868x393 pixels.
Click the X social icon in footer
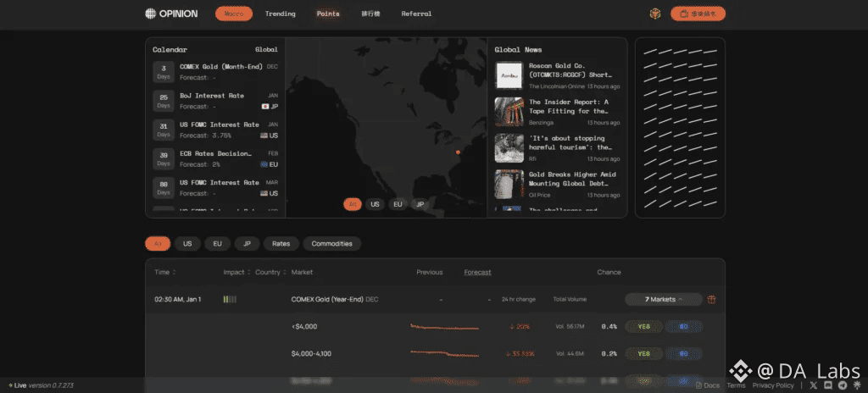coord(813,385)
